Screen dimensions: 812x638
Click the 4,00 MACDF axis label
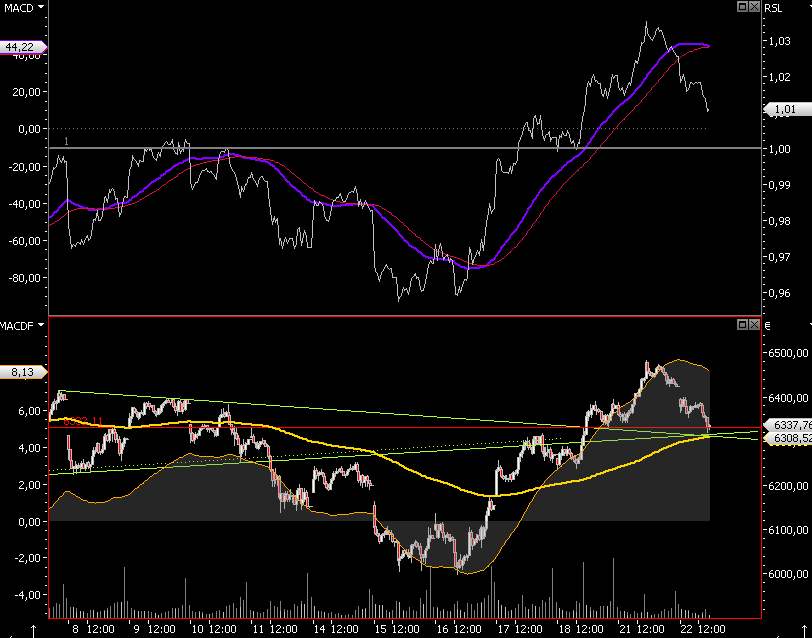[x=32, y=448]
